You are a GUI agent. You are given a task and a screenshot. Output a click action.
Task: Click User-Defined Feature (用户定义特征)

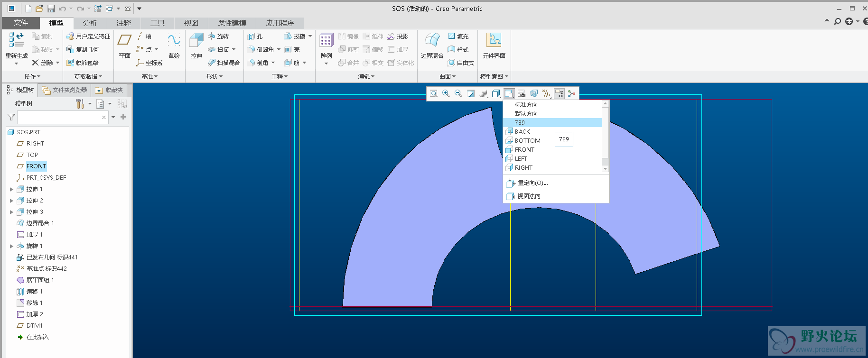[88, 36]
